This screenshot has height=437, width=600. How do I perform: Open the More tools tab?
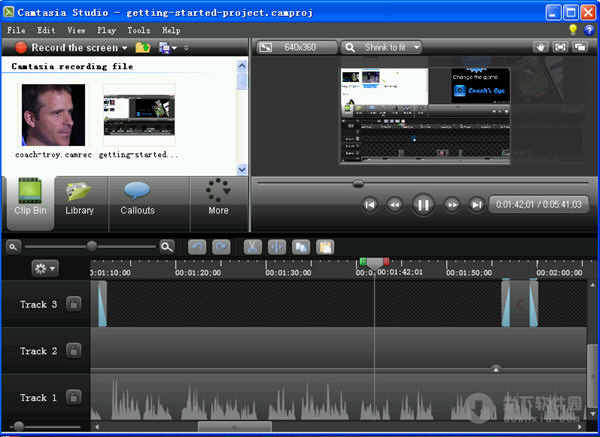click(218, 203)
